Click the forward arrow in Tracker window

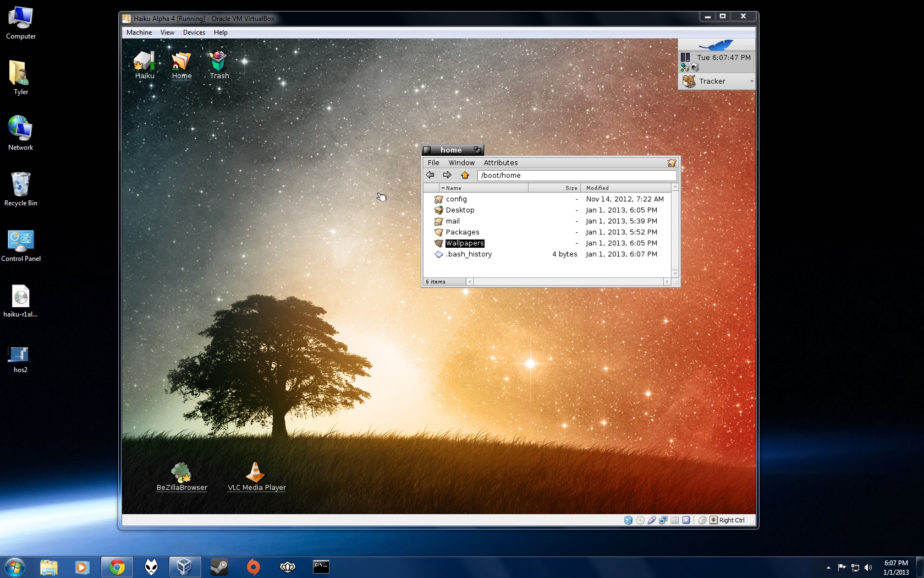click(x=447, y=175)
